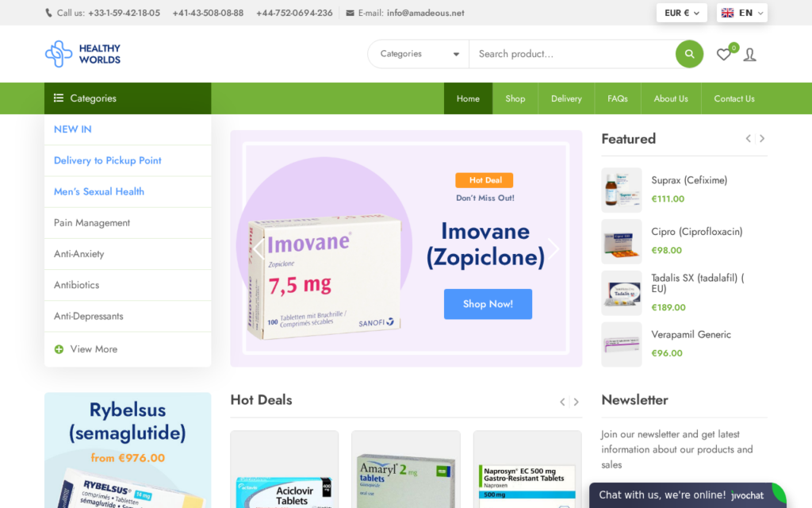The width and height of the screenshot is (812, 508).
Task: Open the user account icon
Action: click(x=749, y=55)
